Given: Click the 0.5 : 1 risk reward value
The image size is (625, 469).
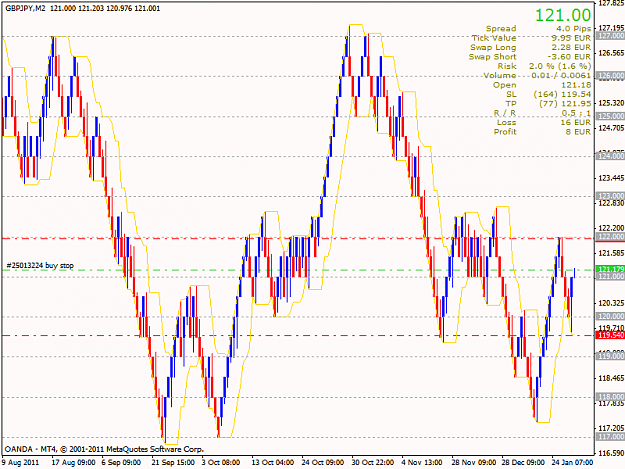Looking at the screenshot, I should tap(576, 113).
